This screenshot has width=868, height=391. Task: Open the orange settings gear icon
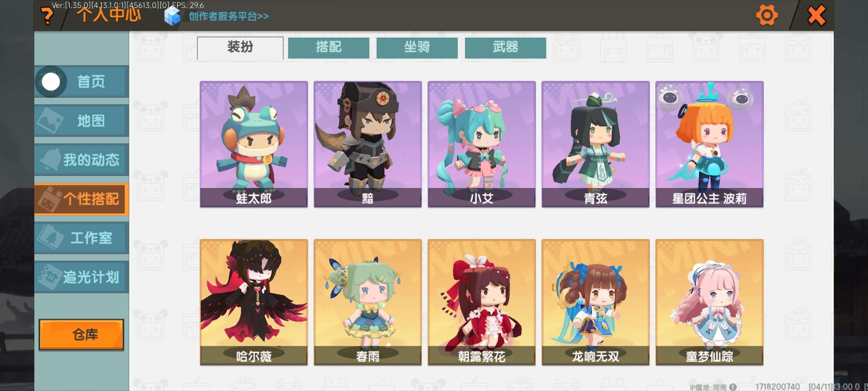(767, 15)
